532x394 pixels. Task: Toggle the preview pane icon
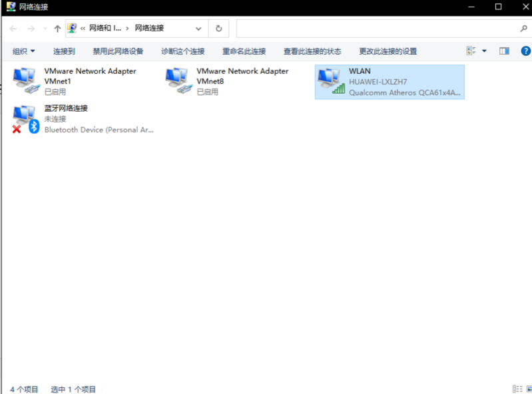504,51
